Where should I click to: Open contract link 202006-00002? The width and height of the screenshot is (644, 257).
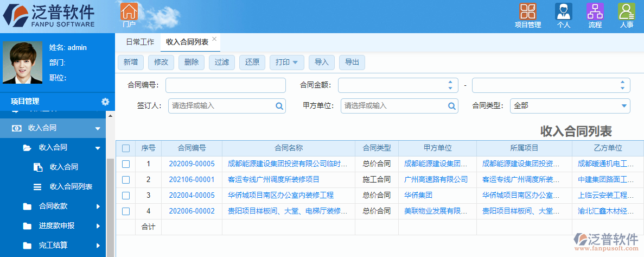(192, 211)
